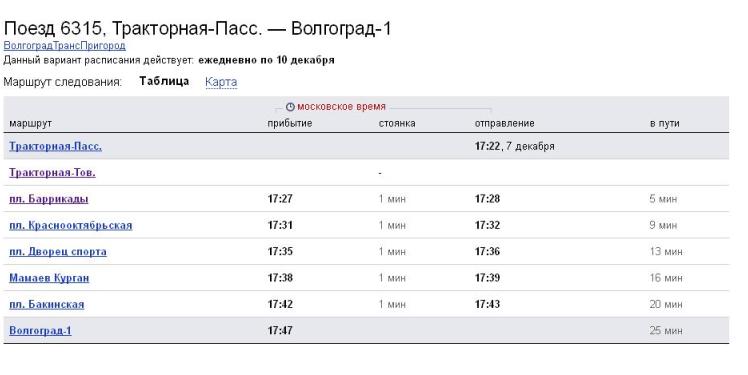Image resolution: width=748 pixels, height=375 pixels.
Task: Open the Тракторная-Тов. station link
Action: (x=52, y=173)
